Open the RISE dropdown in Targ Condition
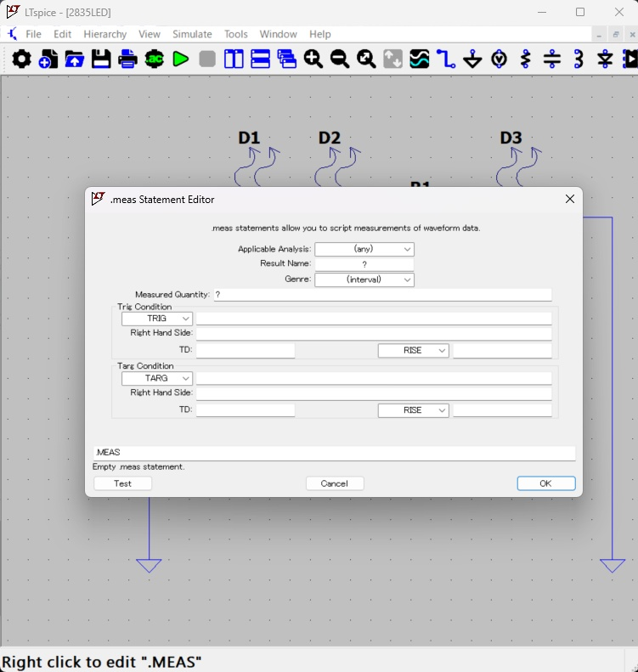The height and width of the screenshot is (672, 638). (413, 410)
